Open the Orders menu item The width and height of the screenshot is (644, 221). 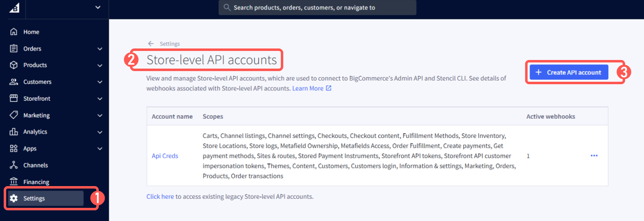[32, 48]
